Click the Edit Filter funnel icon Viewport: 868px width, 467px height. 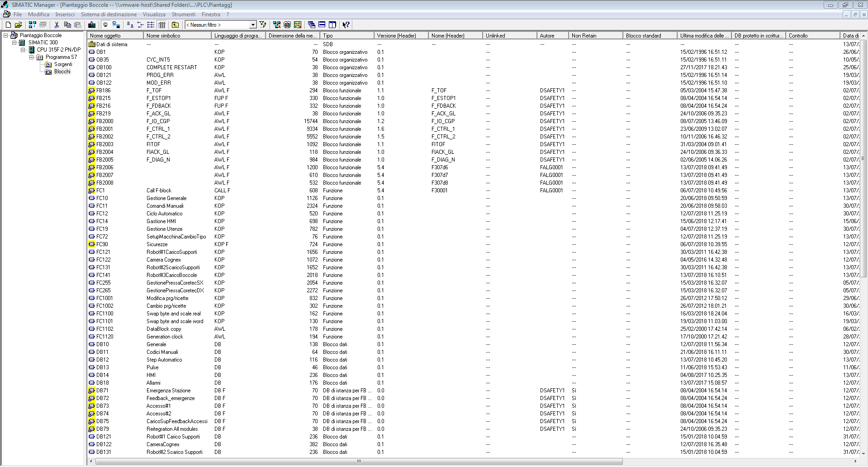263,25
